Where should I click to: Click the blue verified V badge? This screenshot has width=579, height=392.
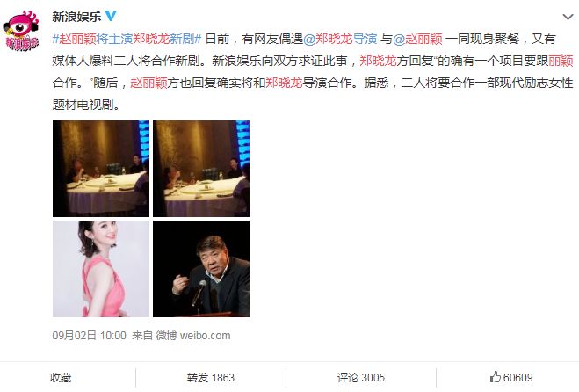coord(111,16)
